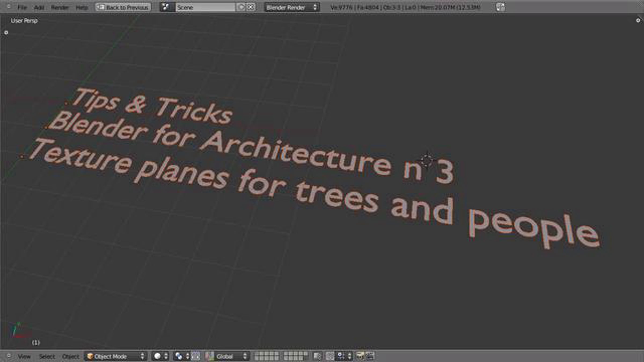Open the Object Mode dropdown
This screenshot has width=644, height=362.
[x=116, y=356]
